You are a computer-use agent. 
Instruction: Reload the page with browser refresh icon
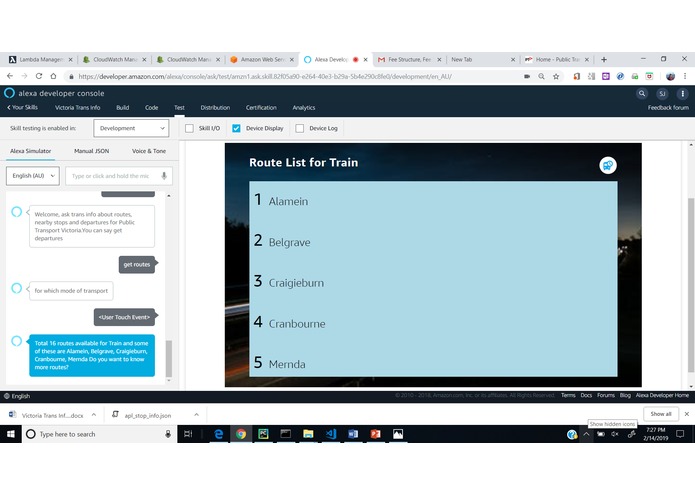39,76
